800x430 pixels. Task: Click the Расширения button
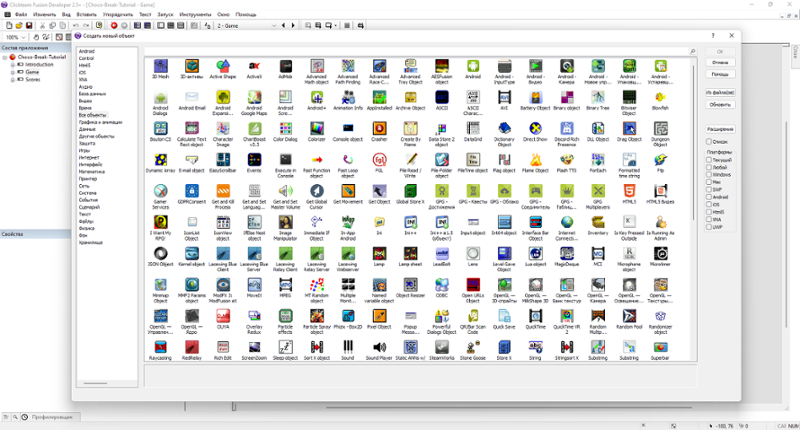[x=720, y=129]
